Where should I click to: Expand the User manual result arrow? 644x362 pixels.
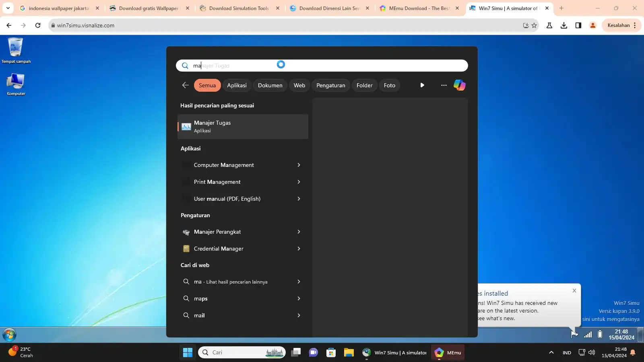(299, 199)
